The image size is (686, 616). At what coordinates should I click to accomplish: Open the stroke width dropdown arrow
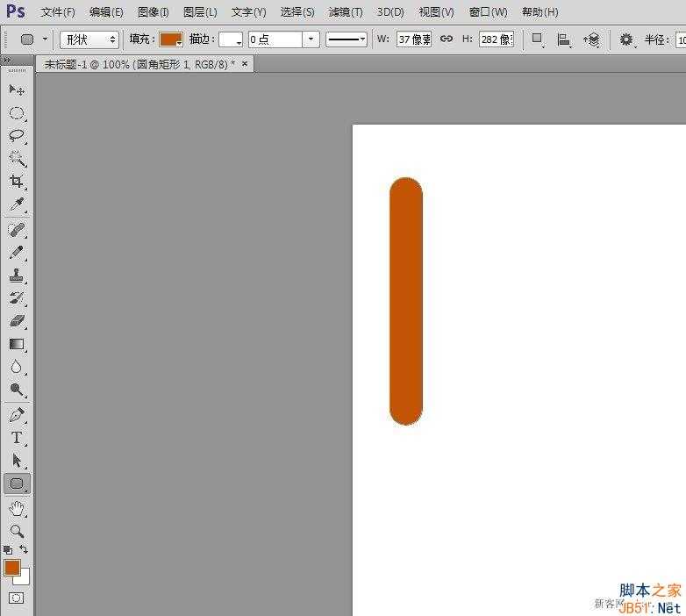click(x=311, y=39)
